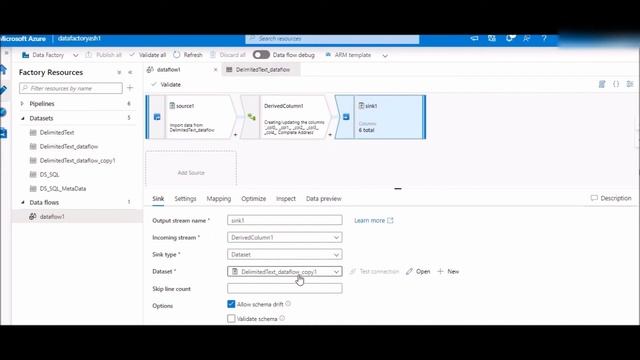Click info icon next to Validate schema
Image resolution: width=640 pixels, height=360 pixels.
coord(282,318)
